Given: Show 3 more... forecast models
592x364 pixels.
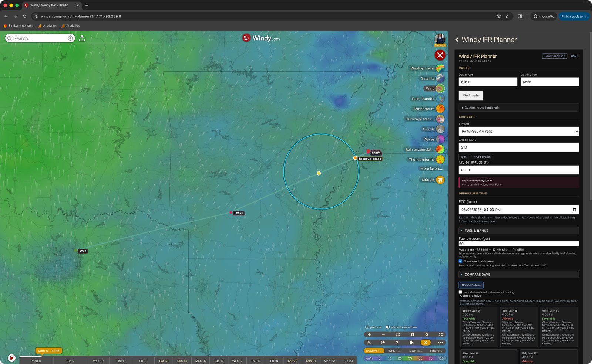Looking at the screenshot, I should click(435, 351).
